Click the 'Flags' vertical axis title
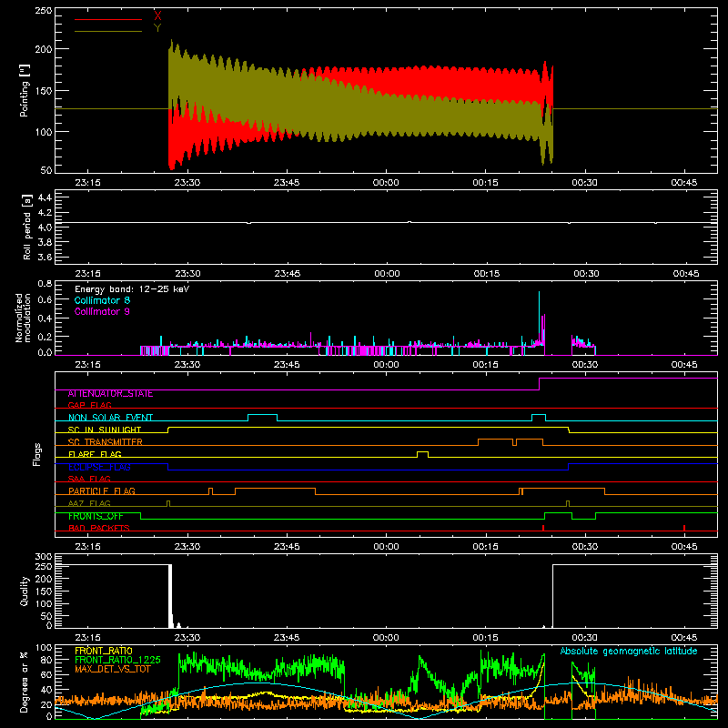The width and height of the screenshot is (728, 728). point(37,454)
